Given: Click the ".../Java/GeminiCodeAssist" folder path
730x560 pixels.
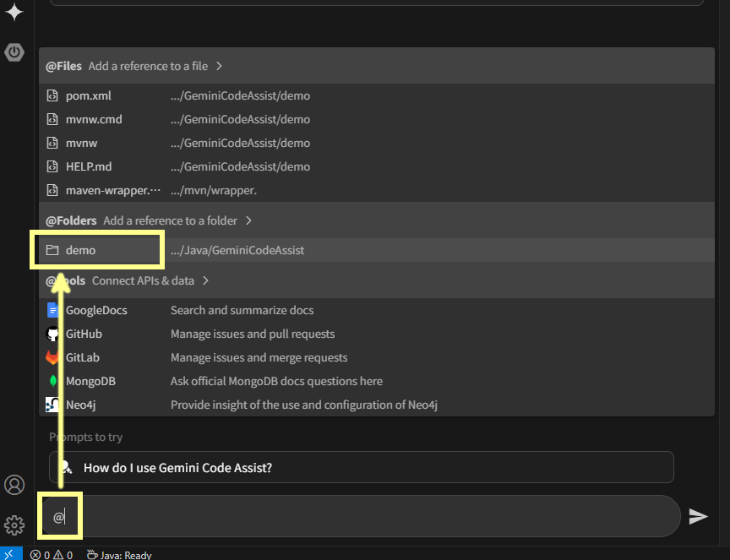Looking at the screenshot, I should [x=237, y=250].
